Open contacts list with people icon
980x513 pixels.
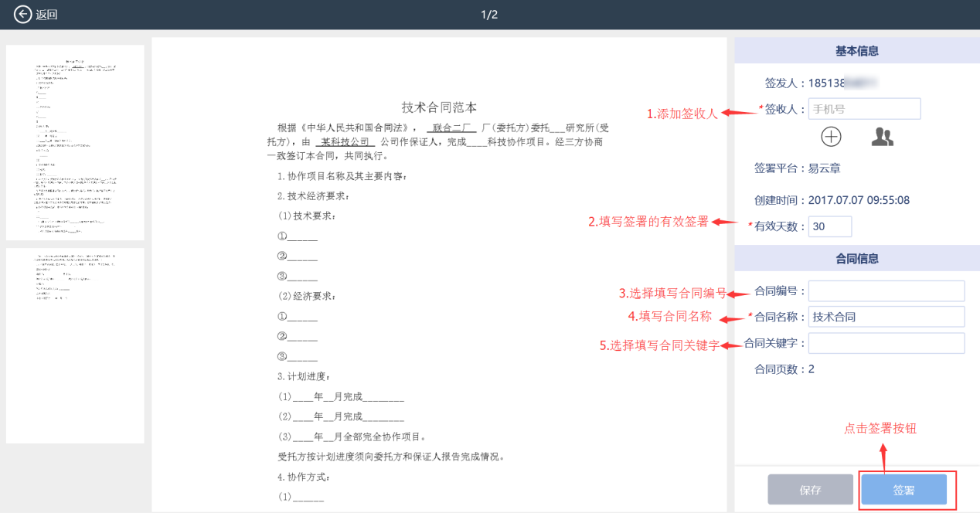882,137
